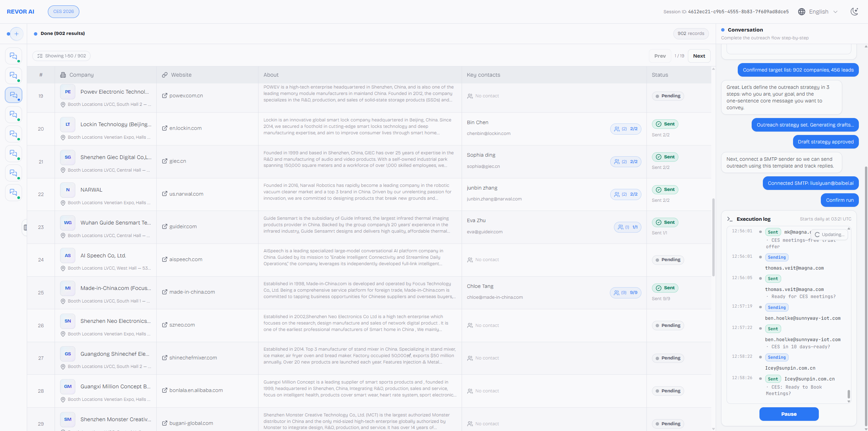This screenshot has height=431, width=868.
Task: Click the execution log scrollbar thumb
Action: (x=849, y=393)
